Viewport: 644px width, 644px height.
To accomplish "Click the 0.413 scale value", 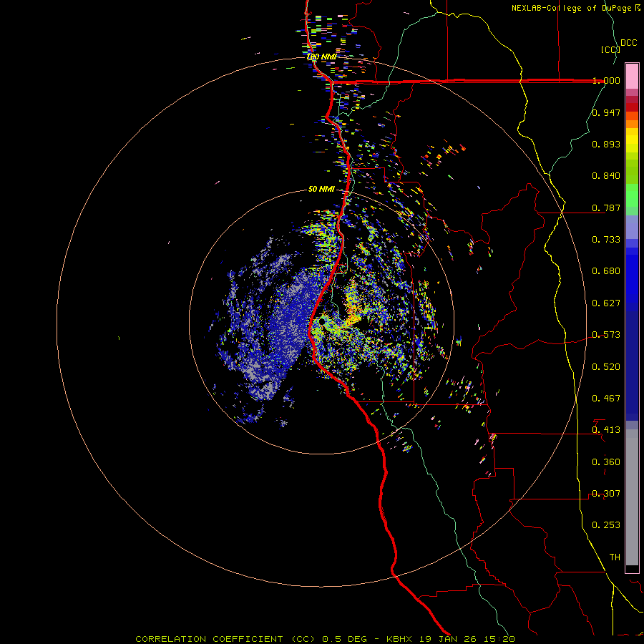I will point(606,430).
